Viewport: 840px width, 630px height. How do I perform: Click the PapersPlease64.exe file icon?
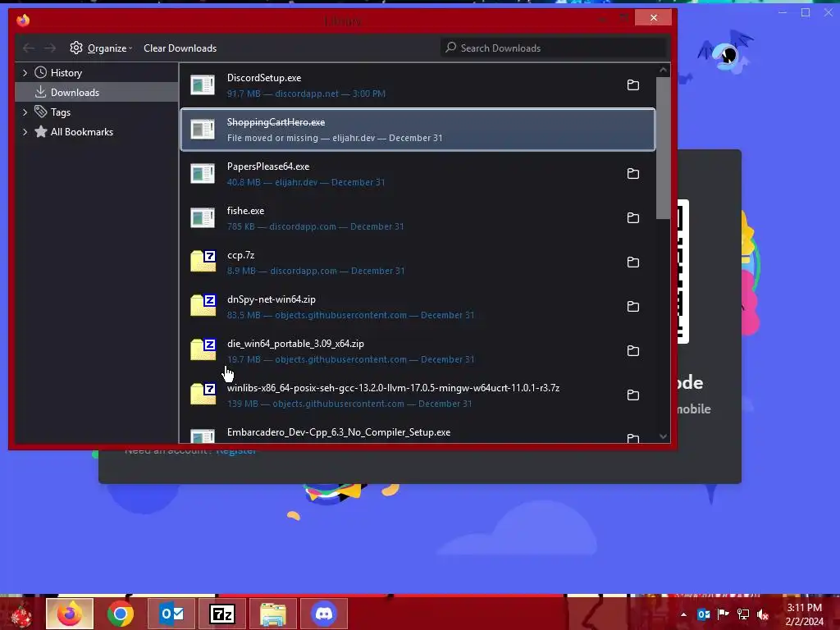tap(203, 174)
